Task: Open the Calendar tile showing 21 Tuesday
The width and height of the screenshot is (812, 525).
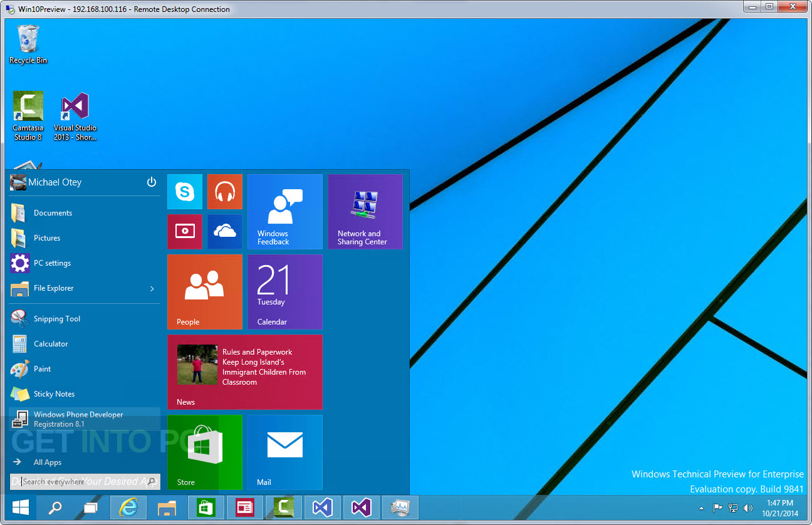Action: click(x=285, y=292)
